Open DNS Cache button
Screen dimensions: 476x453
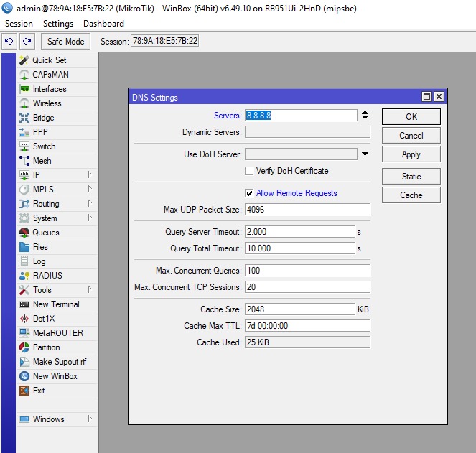tap(411, 195)
